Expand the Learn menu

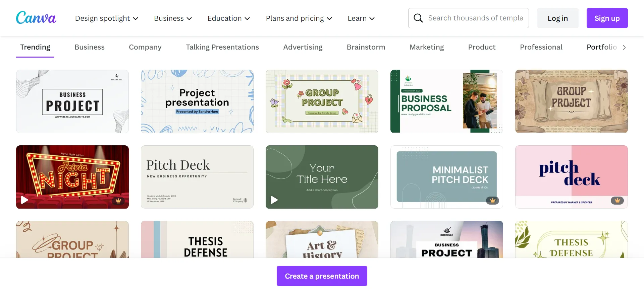361,18
